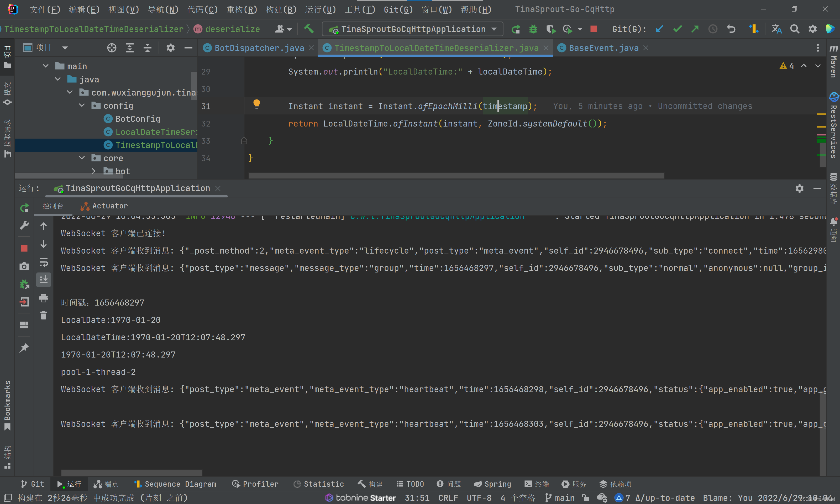Update project with Git blue arrow
Screen dimensions: 840x504
point(659,29)
